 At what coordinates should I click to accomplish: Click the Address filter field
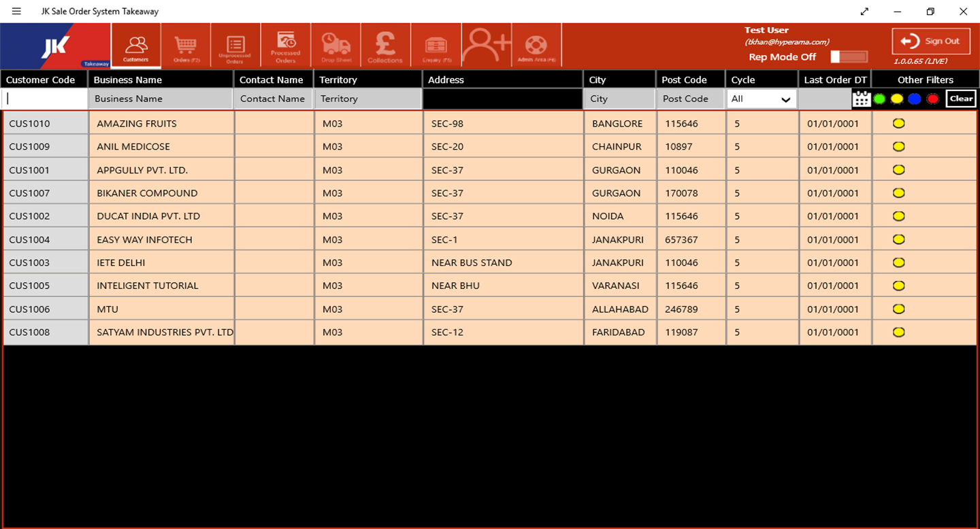(503, 99)
